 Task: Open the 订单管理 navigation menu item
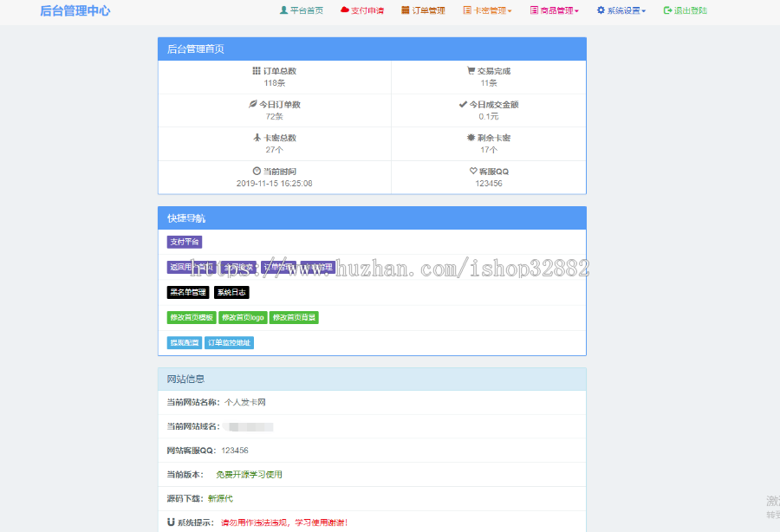424,11
